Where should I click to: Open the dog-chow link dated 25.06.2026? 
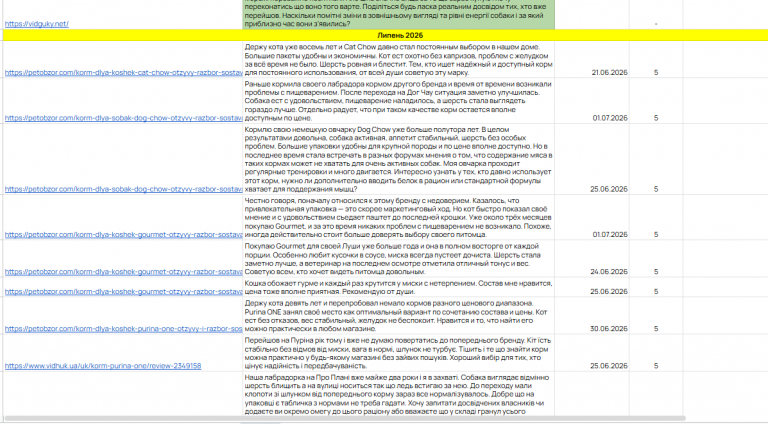click(123, 189)
